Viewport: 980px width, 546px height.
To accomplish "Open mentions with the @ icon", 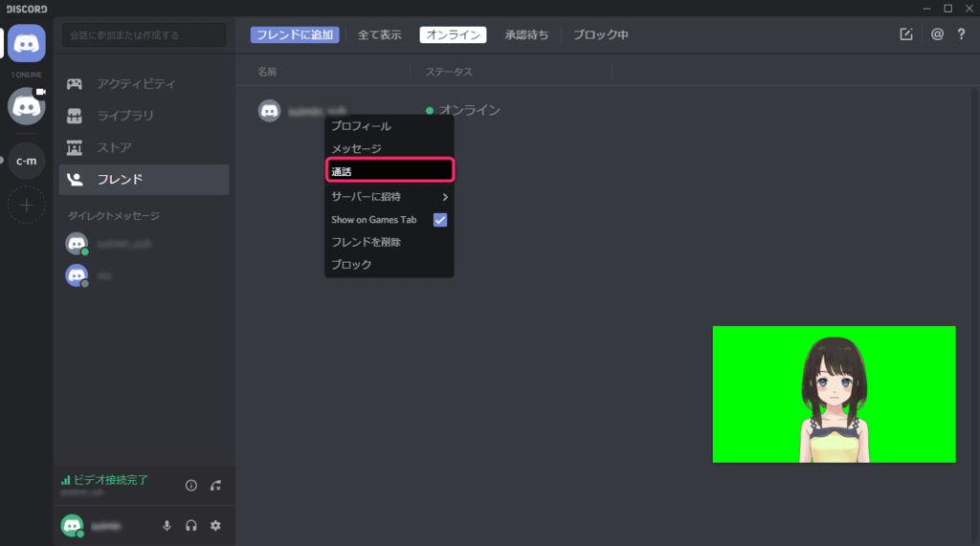I will (x=937, y=34).
